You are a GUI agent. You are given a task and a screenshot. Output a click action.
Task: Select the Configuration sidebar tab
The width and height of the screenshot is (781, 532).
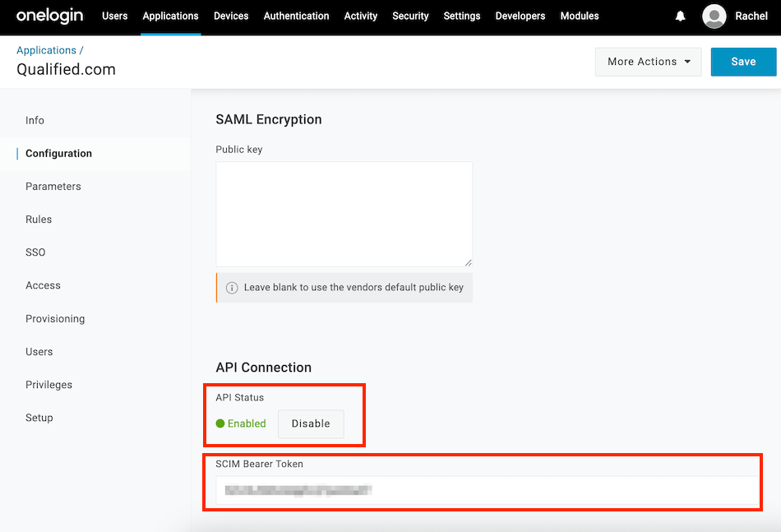[58, 154]
